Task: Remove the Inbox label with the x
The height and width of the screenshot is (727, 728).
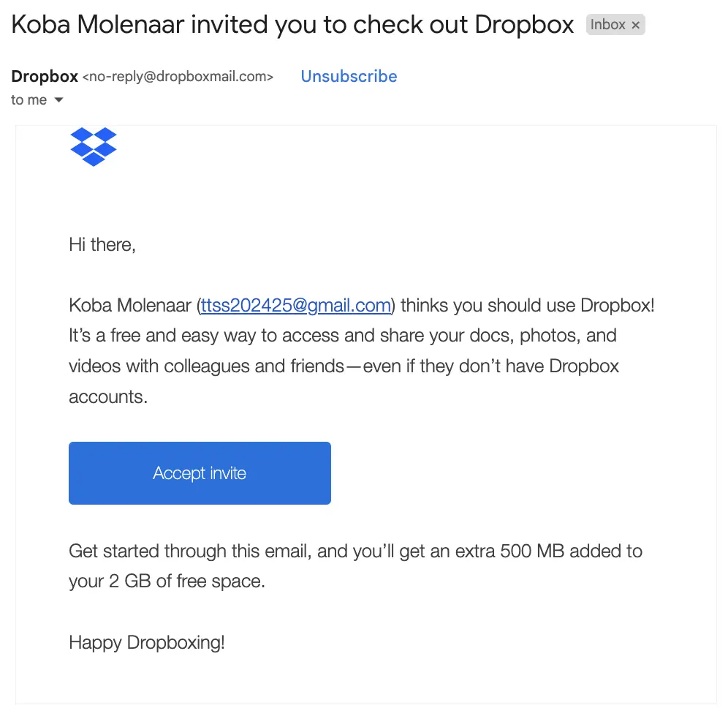Action: (x=636, y=25)
